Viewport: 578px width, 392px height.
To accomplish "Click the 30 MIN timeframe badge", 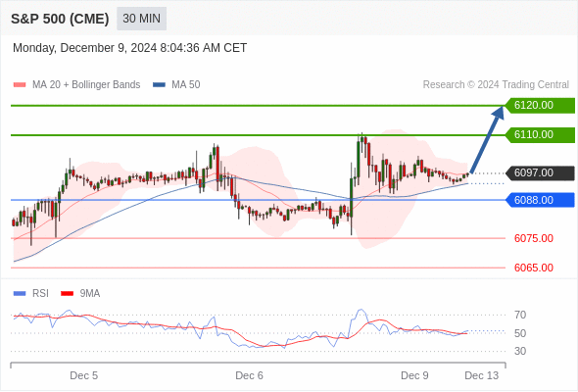I will [141, 19].
